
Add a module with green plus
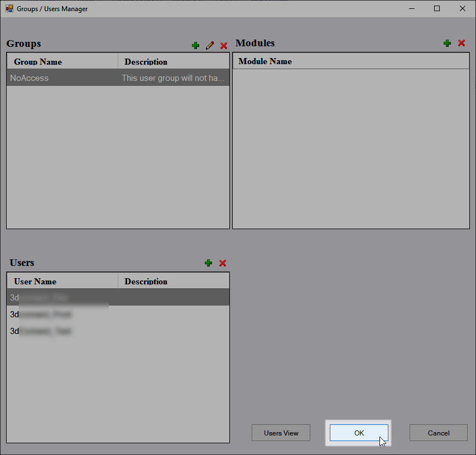tap(447, 43)
